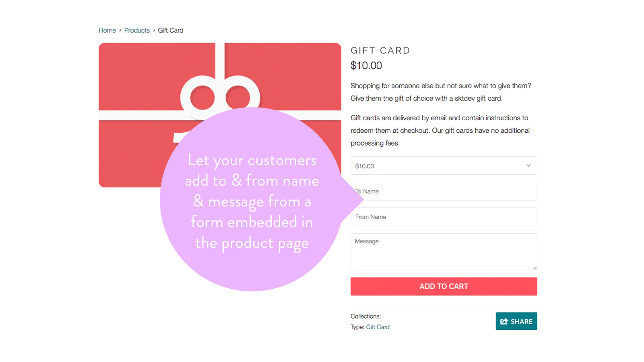Click the share arrow icon in the teal button
The width and height of the screenshot is (644, 362).
[504, 321]
